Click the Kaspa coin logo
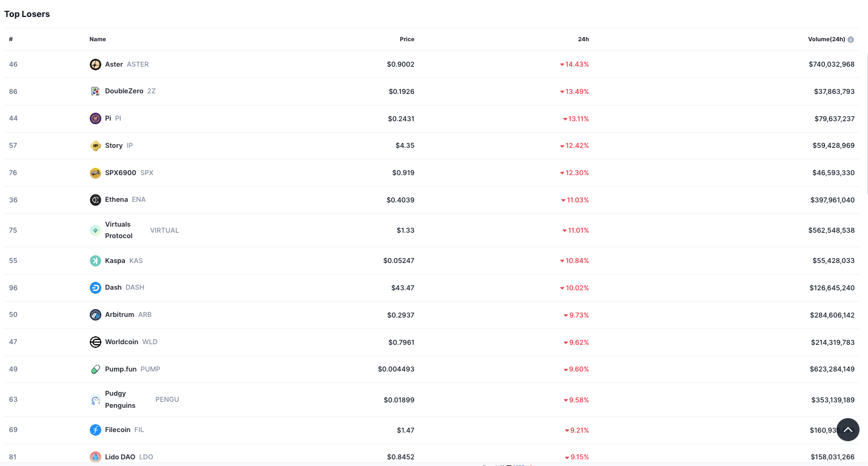This screenshot has width=868, height=466. tap(95, 261)
